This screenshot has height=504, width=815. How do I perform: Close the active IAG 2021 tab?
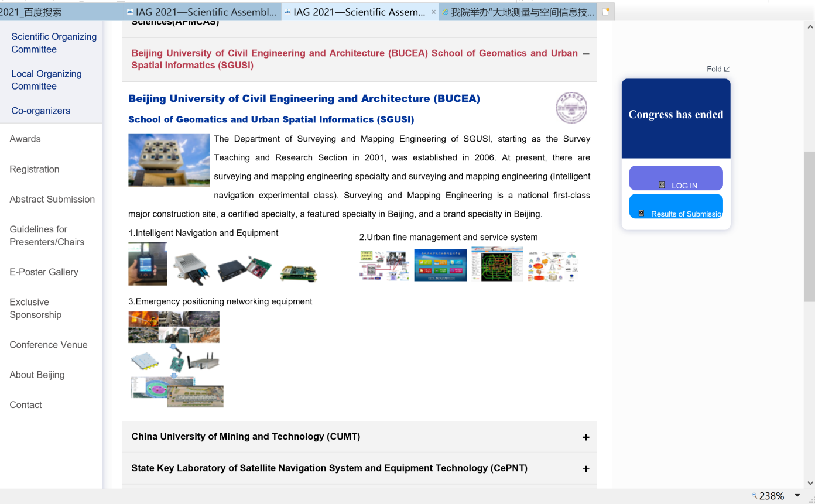tap(433, 12)
